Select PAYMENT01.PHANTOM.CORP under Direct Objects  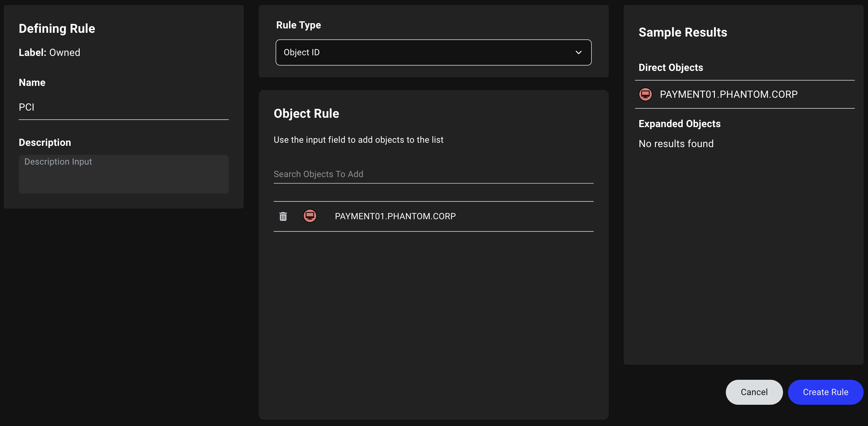click(729, 94)
